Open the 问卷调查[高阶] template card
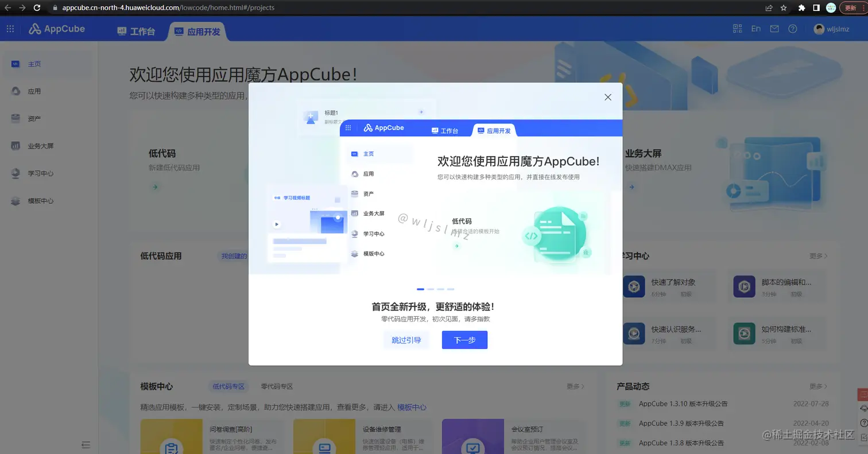The height and width of the screenshot is (454, 868). point(211,436)
